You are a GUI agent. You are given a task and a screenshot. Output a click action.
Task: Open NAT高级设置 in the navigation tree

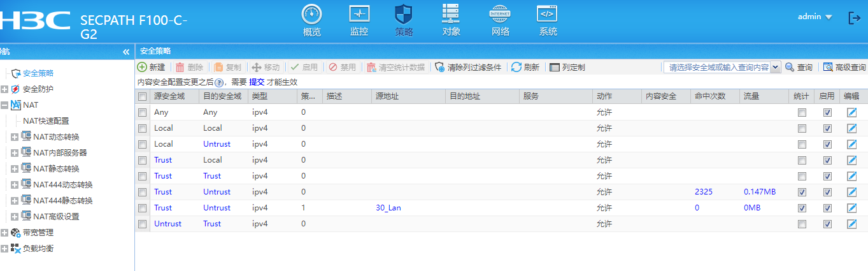56,216
